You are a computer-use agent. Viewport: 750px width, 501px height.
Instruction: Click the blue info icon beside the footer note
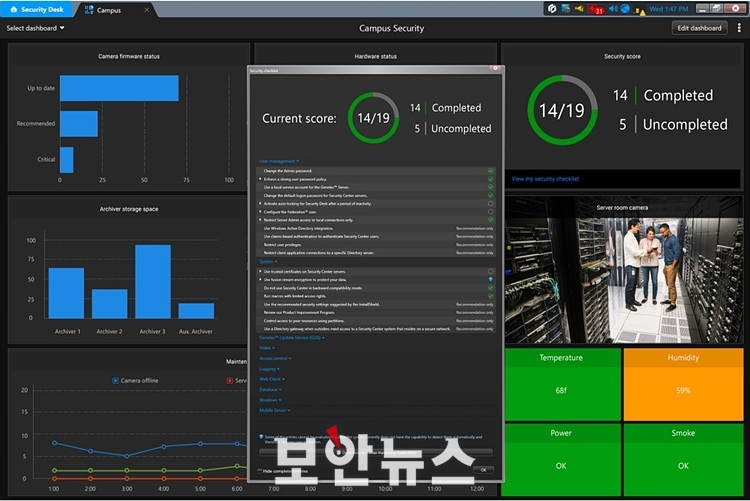point(261,436)
